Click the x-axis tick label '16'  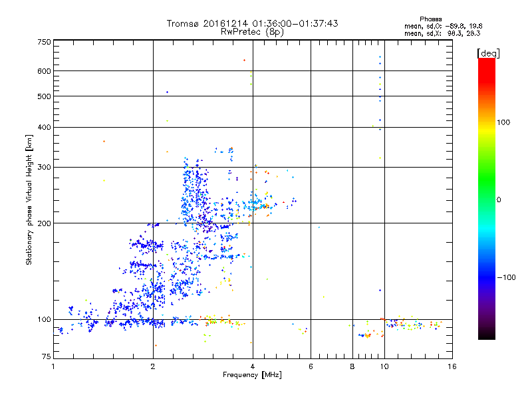point(452,366)
